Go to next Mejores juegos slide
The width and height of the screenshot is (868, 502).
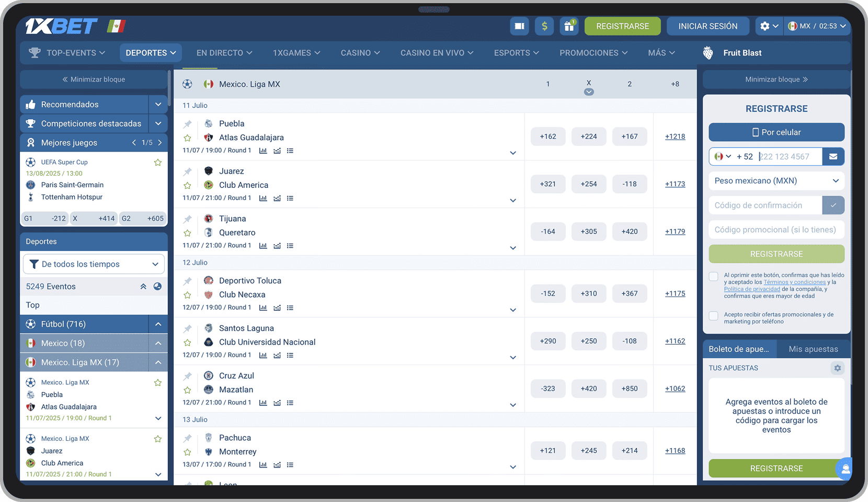tap(160, 143)
